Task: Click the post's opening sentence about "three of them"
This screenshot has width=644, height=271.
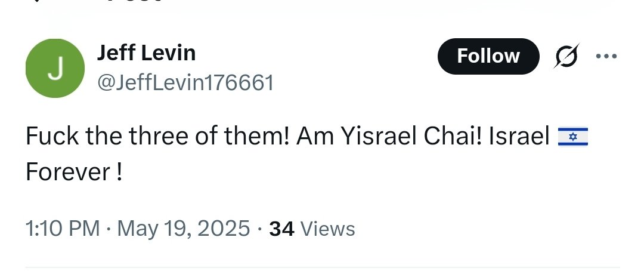Action: 158,137
